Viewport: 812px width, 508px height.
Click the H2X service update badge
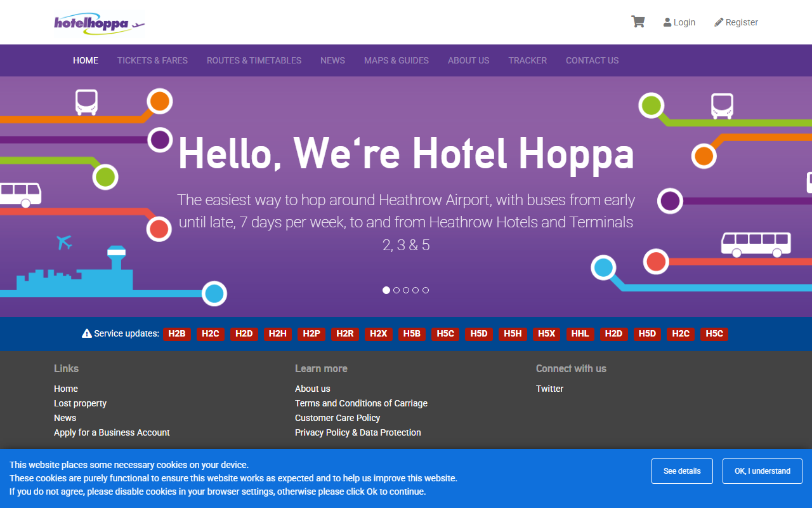point(379,333)
